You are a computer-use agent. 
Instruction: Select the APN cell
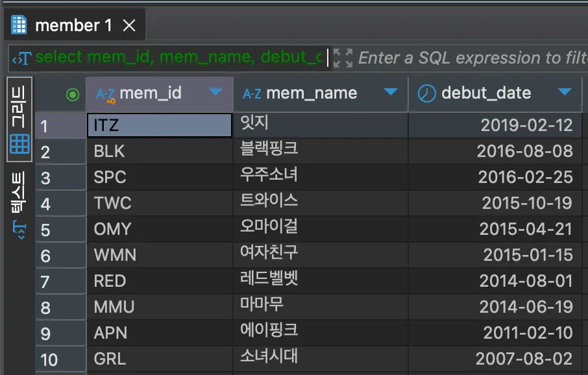click(x=160, y=333)
